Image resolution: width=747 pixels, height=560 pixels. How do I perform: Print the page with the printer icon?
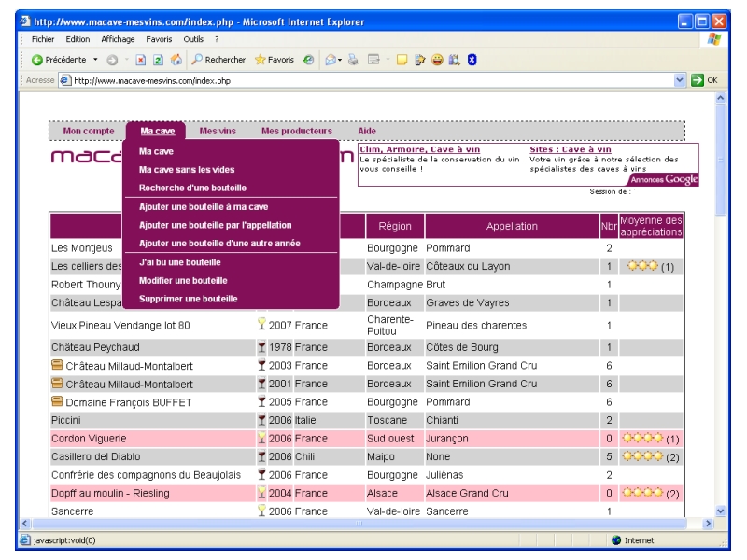coord(353,60)
